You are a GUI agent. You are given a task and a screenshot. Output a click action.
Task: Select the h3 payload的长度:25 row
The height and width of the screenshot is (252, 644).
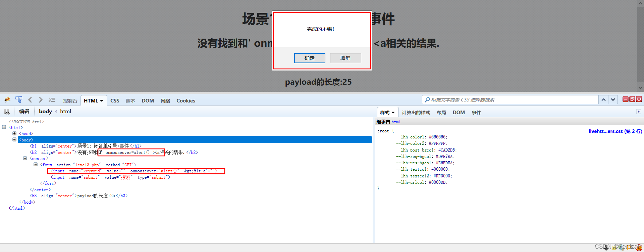coord(78,196)
